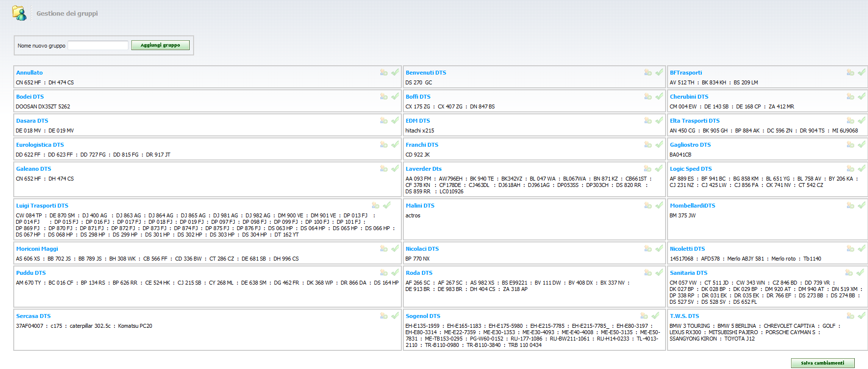Open the Nicoletti DTS group link
Screen dimensions: 868x369
pyautogui.click(x=687, y=249)
